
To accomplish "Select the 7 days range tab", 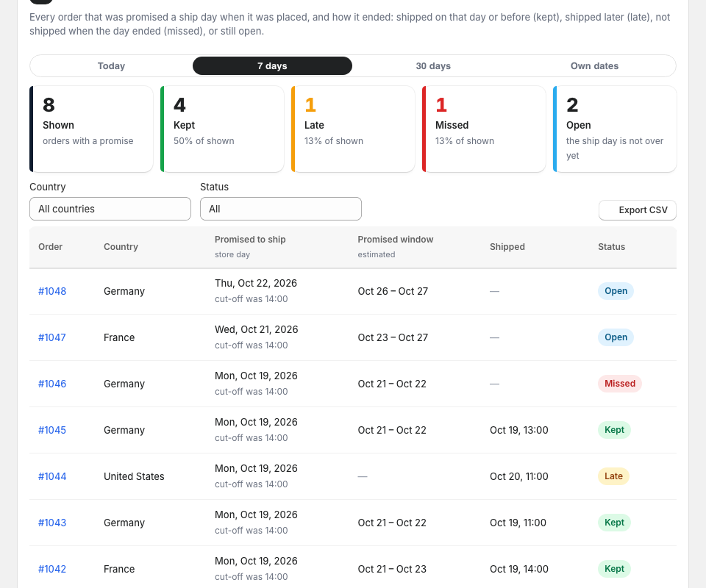I will pyautogui.click(x=272, y=65).
